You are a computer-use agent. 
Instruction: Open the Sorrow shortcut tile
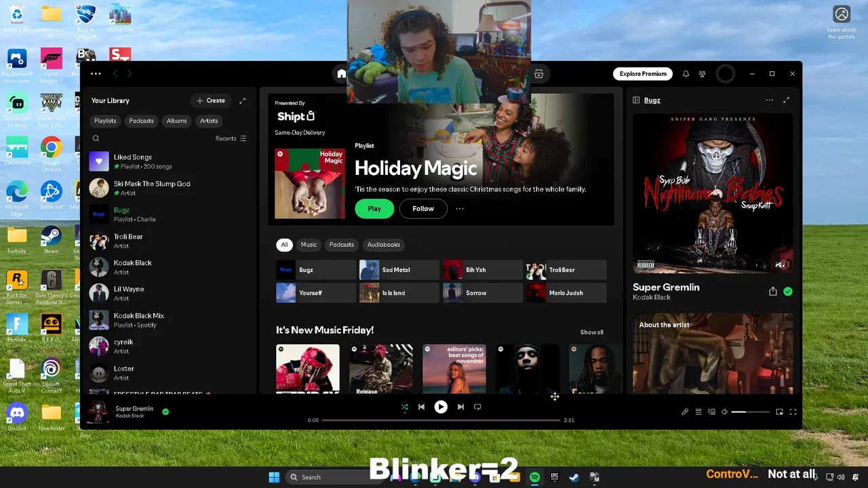[483, 293]
